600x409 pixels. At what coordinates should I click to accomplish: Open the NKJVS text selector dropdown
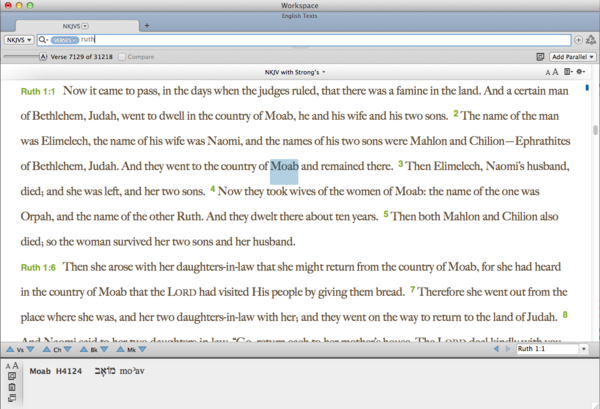pos(19,40)
